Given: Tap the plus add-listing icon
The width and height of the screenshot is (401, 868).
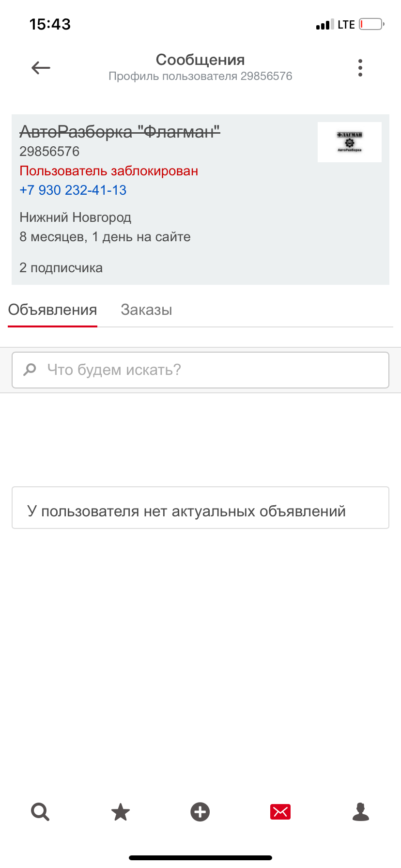Looking at the screenshot, I should [200, 812].
